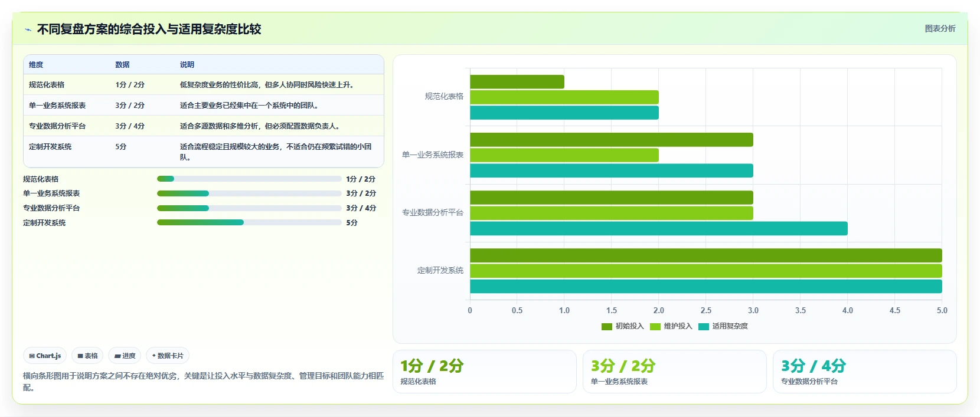The height and width of the screenshot is (417, 980).
Task: Click the 规范化表格 progress bar
Action: click(249, 179)
